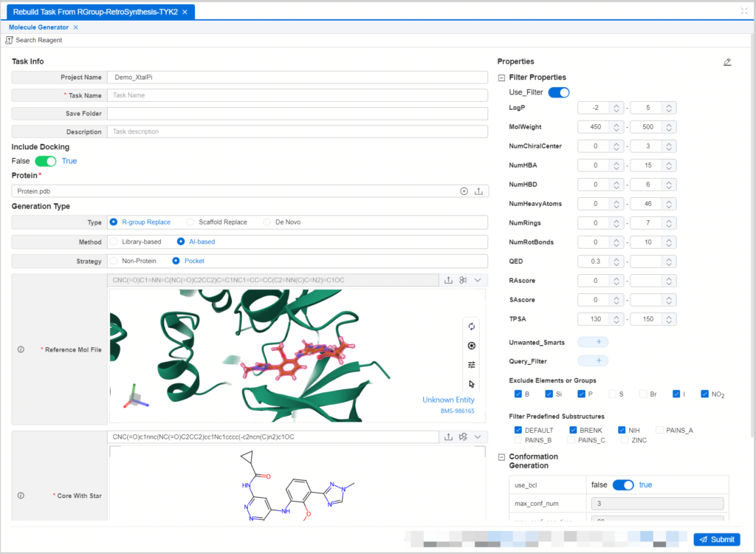
Task: Open the display settings icon in 3D viewer
Action: click(x=472, y=364)
